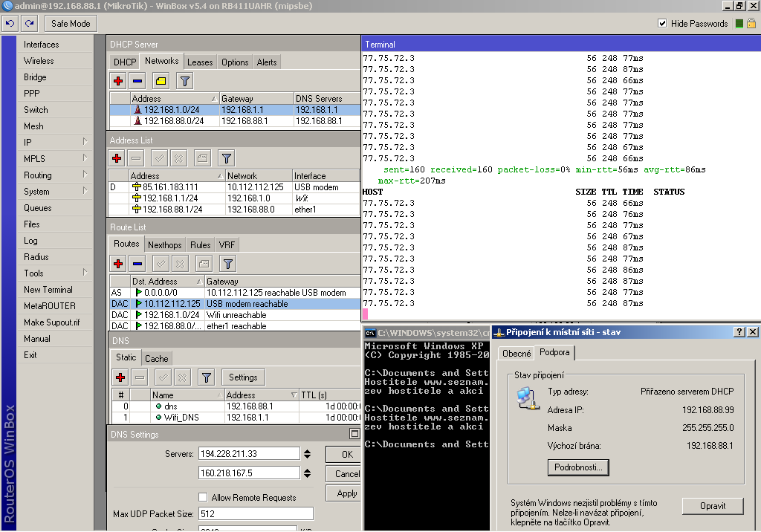Enable checkmark button in Address List
The image size is (761, 532).
(159, 158)
